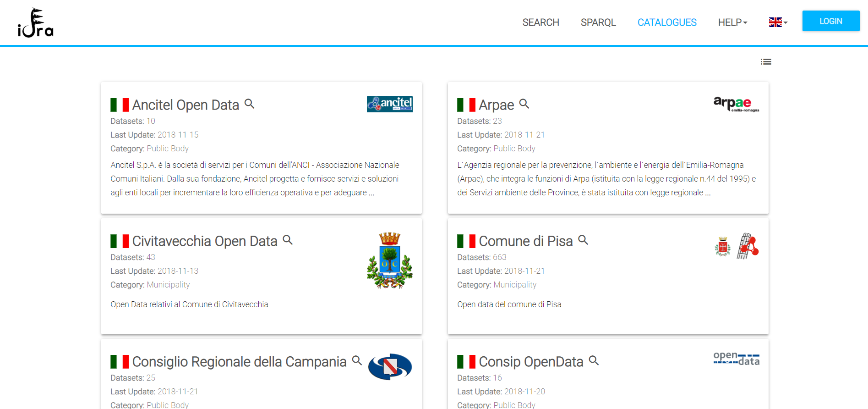Open the Consip OpenData title
This screenshot has height=409, width=868.
click(531, 362)
